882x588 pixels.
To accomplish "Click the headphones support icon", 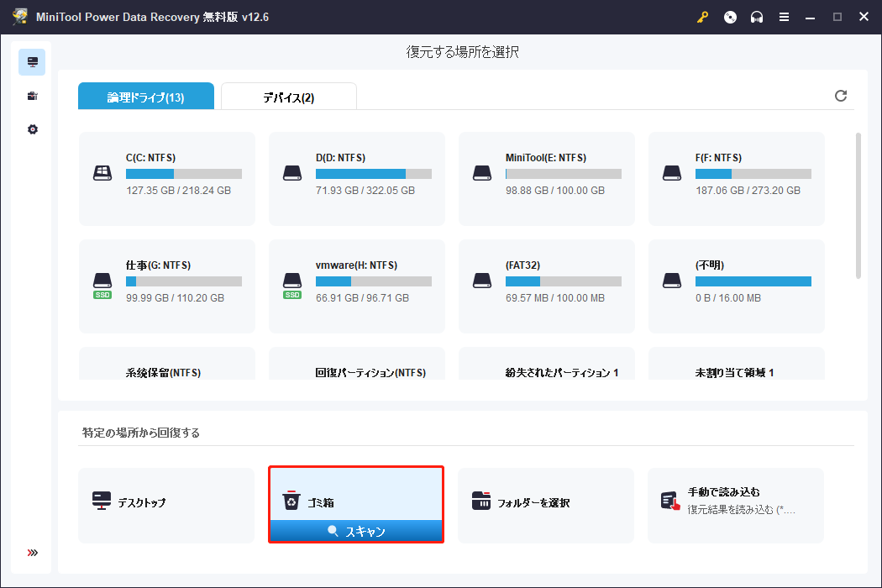I will tap(757, 17).
